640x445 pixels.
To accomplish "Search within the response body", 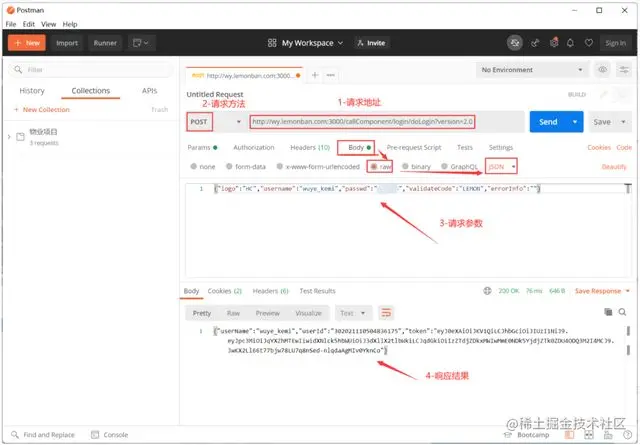I will [622, 312].
